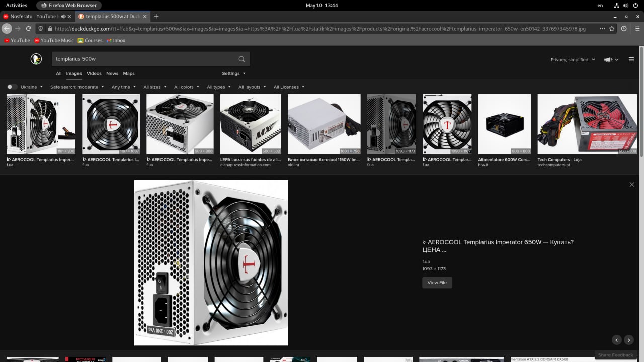Expand the Ukraine region dropdown
This screenshot has width=644, height=362.
(32, 87)
